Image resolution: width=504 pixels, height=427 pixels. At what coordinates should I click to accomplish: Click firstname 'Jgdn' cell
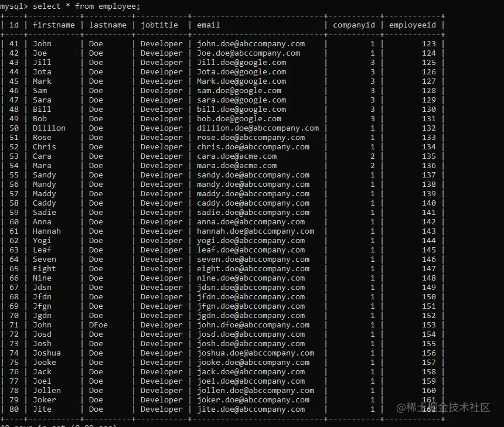pos(42,316)
